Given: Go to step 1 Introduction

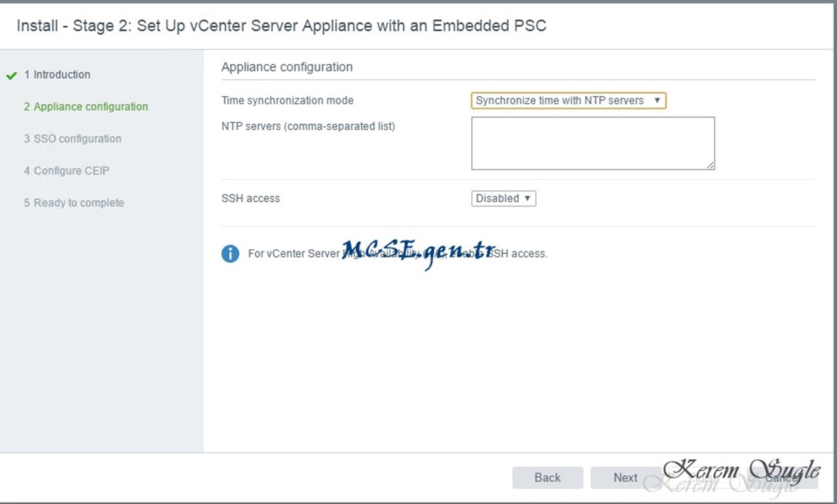Looking at the screenshot, I should pos(57,75).
